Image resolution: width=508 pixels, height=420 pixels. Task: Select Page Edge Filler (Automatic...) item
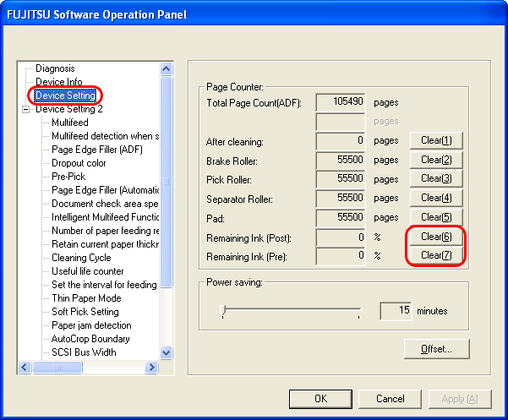[x=106, y=190]
